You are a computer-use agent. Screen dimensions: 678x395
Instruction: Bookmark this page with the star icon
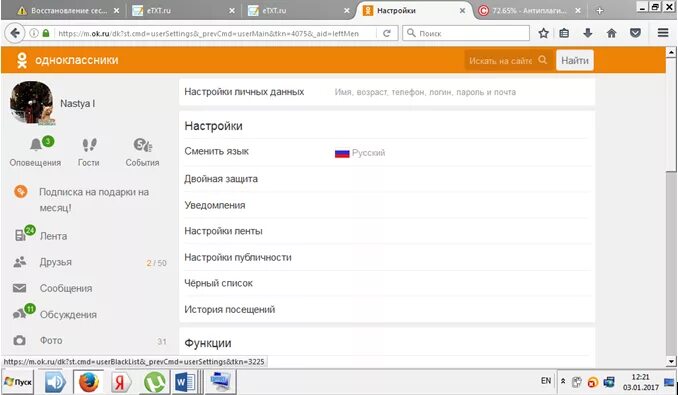tap(544, 33)
